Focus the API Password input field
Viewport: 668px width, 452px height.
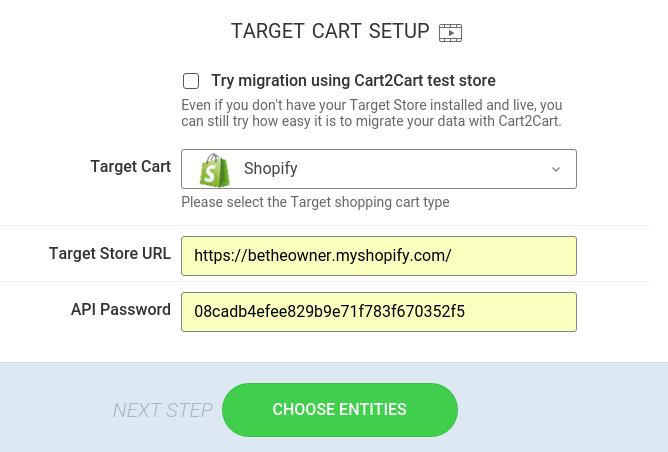(379, 312)
